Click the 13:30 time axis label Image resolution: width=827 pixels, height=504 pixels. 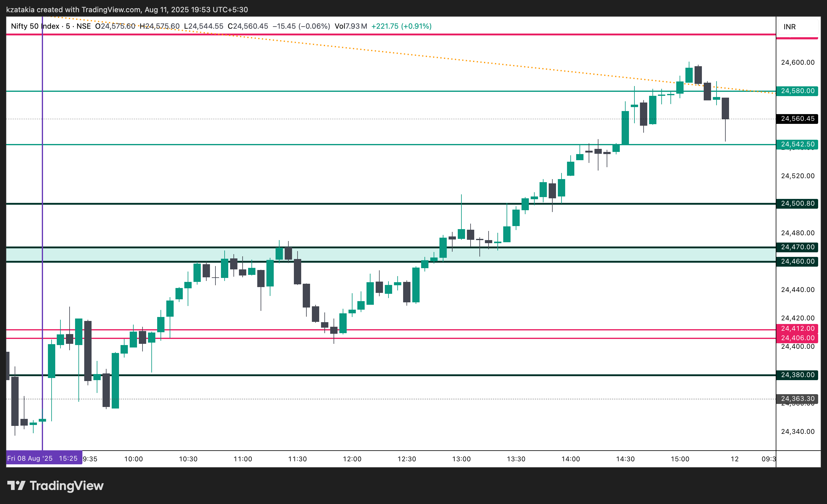(516, 459)
